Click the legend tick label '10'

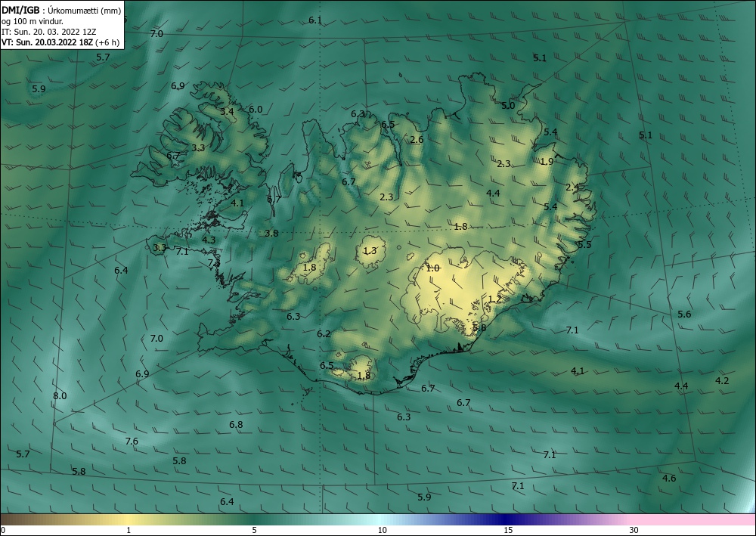pos(382,530)
